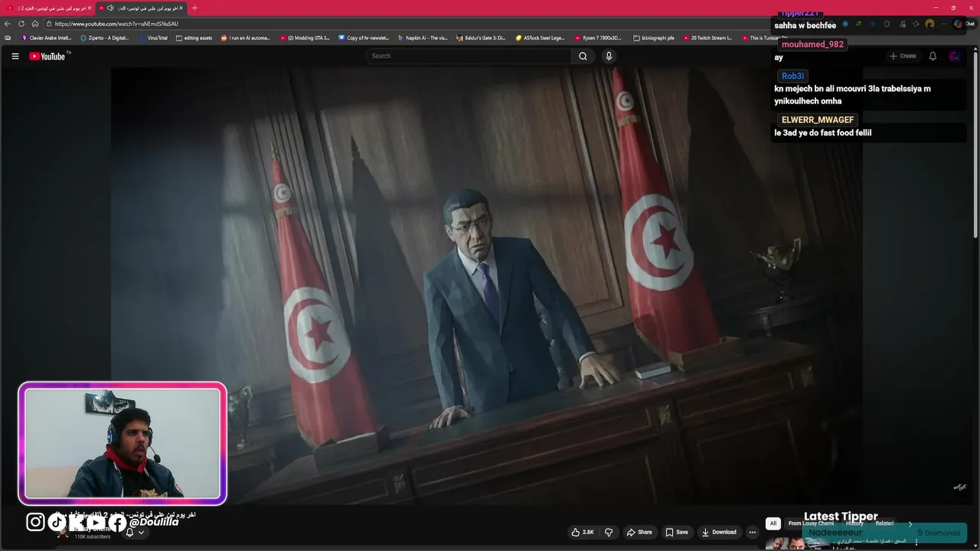This screenshot has width=980, height=551.
Task: Click the Nadeeeeeur latest tipper label
Action: pyautogui.click(x=835, y=533)
